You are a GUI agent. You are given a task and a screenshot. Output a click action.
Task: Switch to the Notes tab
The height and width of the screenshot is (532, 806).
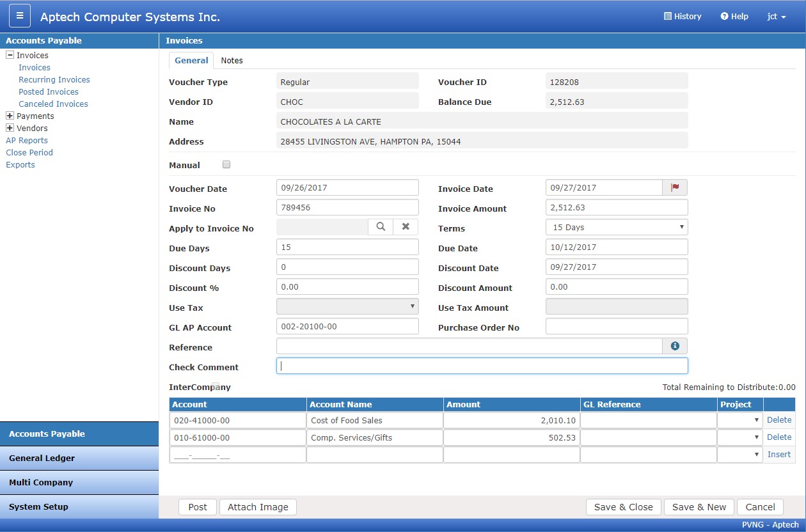232,61
